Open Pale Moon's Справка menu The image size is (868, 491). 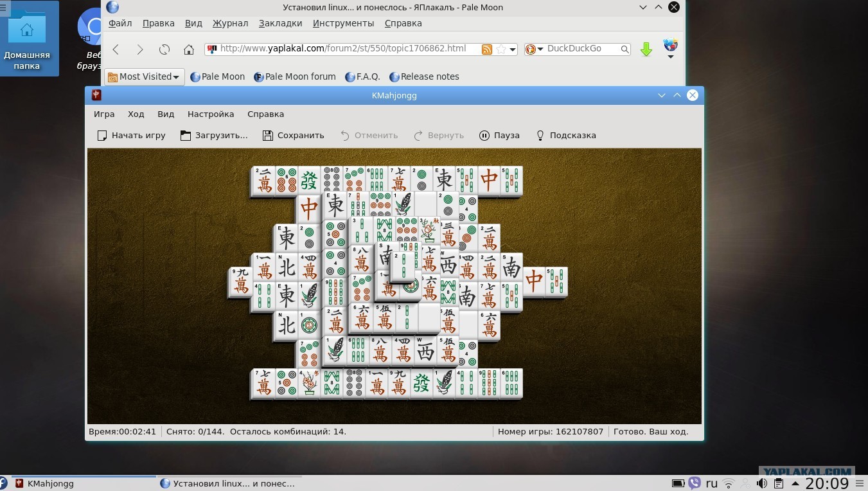point(403,23)
